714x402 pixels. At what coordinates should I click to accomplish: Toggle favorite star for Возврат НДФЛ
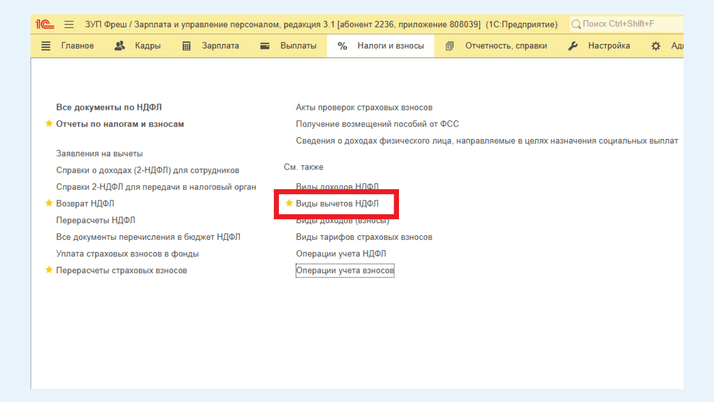pos(49,203)
